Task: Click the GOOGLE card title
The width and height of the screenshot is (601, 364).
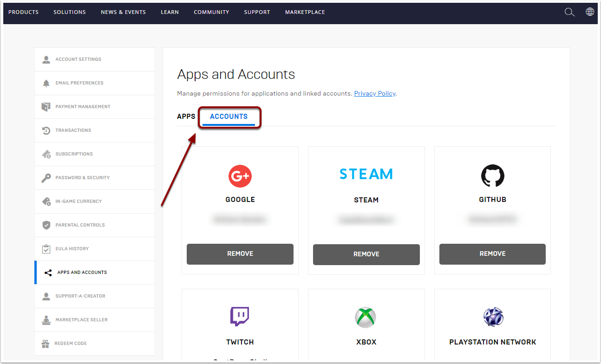Action: pos(240,200)
